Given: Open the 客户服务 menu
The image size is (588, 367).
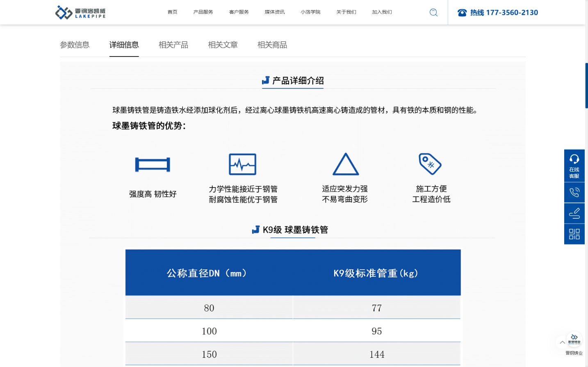Looking at the screenshot, I should tap(239, 12).
